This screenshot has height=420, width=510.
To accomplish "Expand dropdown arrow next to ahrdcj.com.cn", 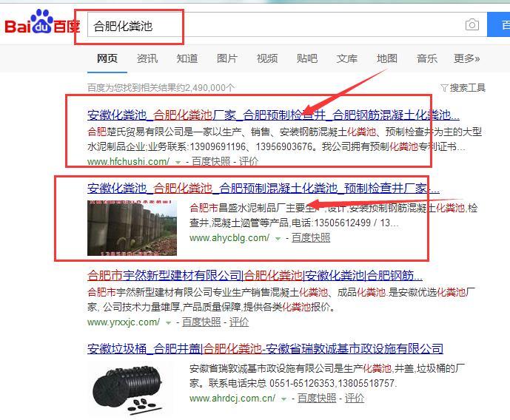I will pos(283,399).
